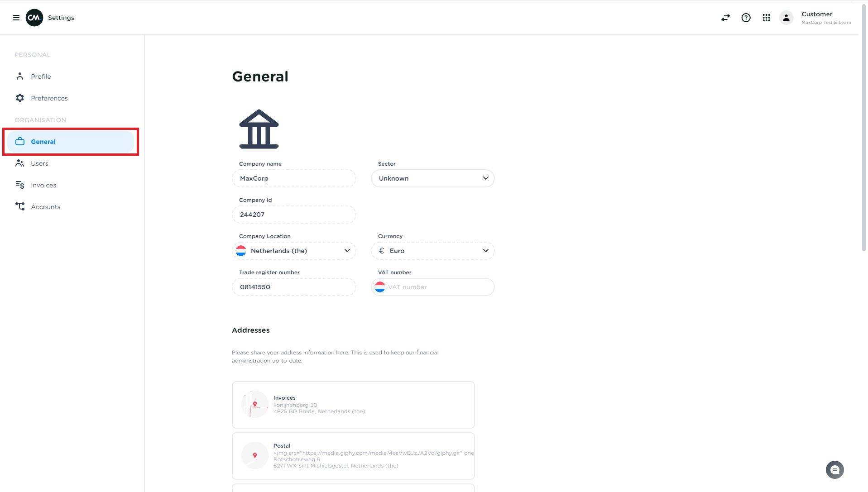Screen dimensions: 868x492
Task: Open the chat support bubble
Action: coord(834,470)
